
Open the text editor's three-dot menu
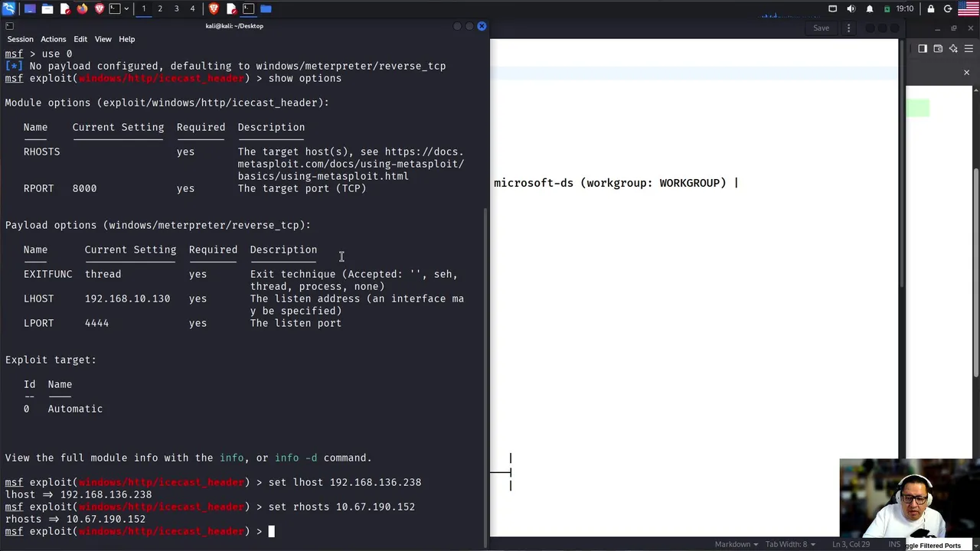(x=848, y=28)
